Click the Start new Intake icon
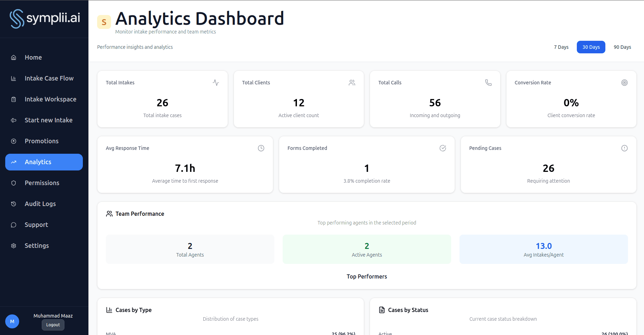This screenshot has width=644, height=335. pyautogui.click(x=13, y=120)
